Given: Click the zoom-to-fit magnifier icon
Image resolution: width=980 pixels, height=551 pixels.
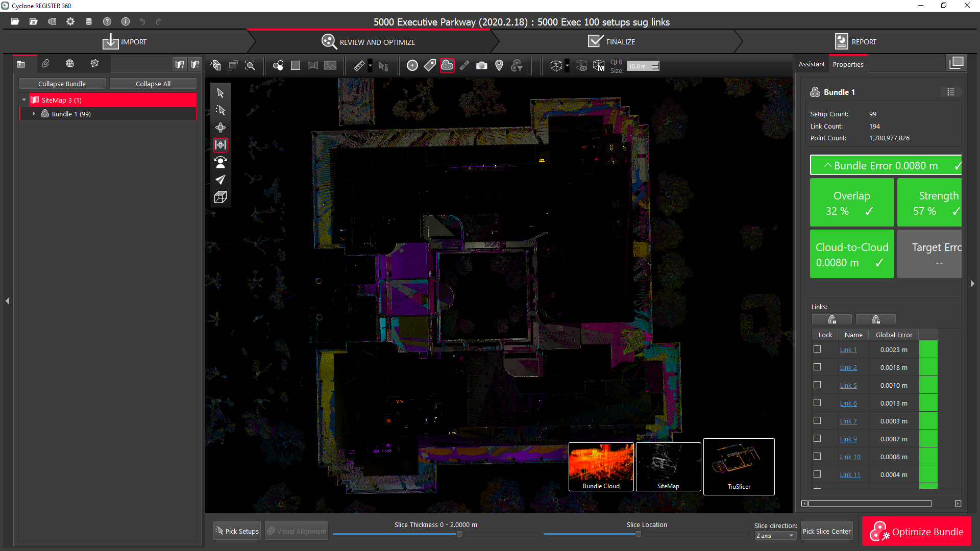Looking at the screenshot, I should coord(250,66).
